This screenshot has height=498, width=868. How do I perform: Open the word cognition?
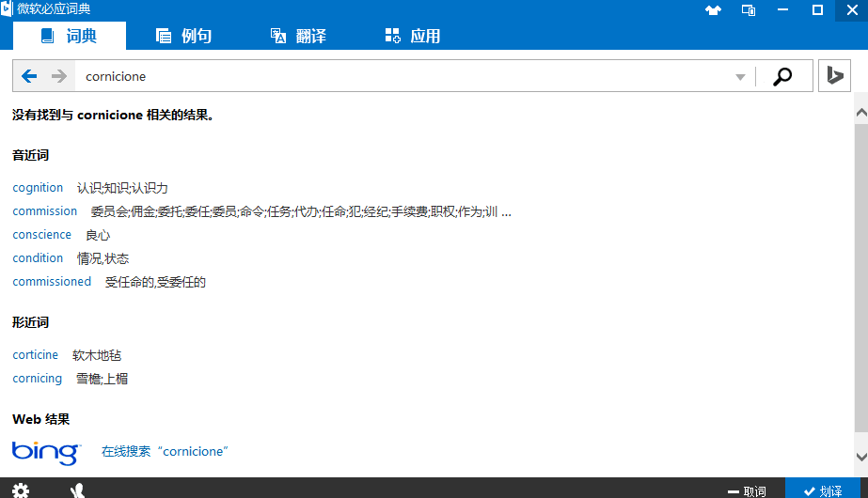pyautogui.click(x=38, y=188)
